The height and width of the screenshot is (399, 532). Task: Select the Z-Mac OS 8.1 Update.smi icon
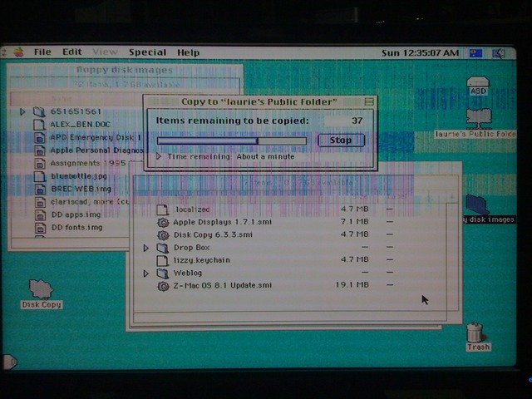[x=163, y=286]
